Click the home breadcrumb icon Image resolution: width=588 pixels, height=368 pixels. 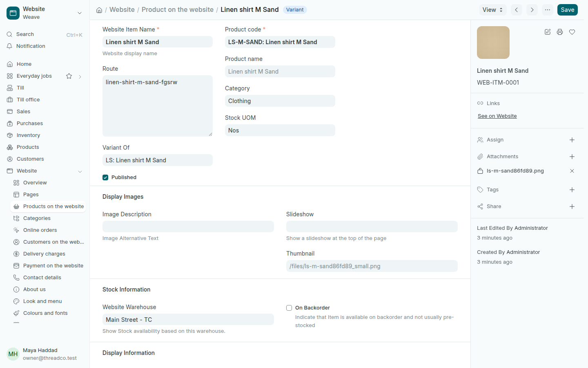[99, 10]
